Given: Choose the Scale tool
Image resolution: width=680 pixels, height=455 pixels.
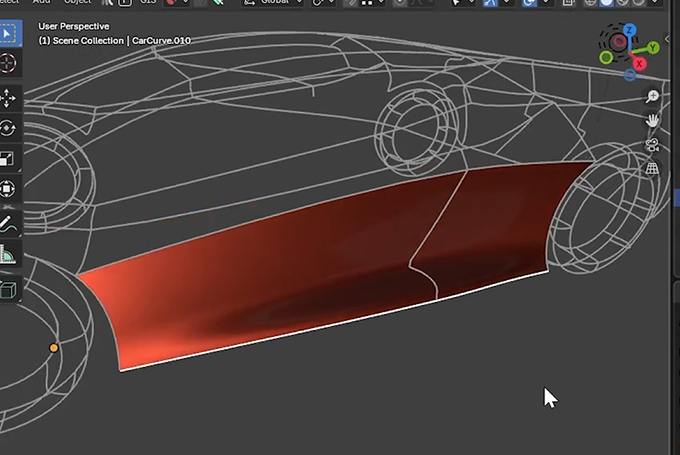Looking at the screenshot, I should (7, 159).
